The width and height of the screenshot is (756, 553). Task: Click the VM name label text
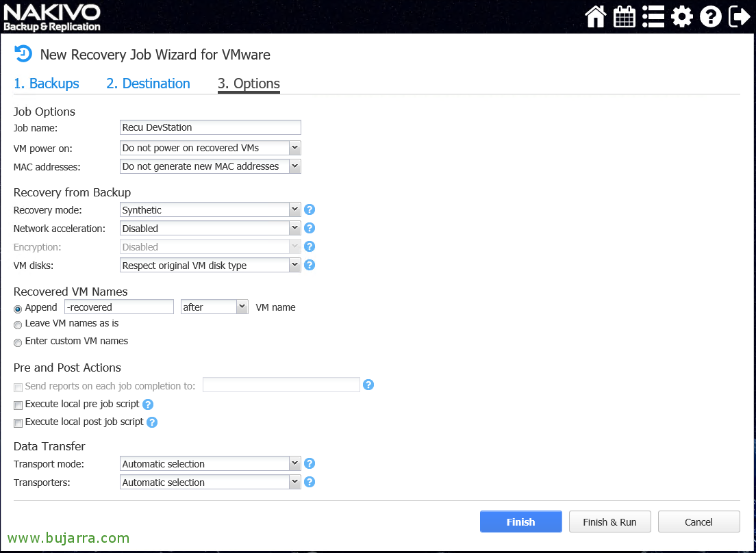coord(275,307)
